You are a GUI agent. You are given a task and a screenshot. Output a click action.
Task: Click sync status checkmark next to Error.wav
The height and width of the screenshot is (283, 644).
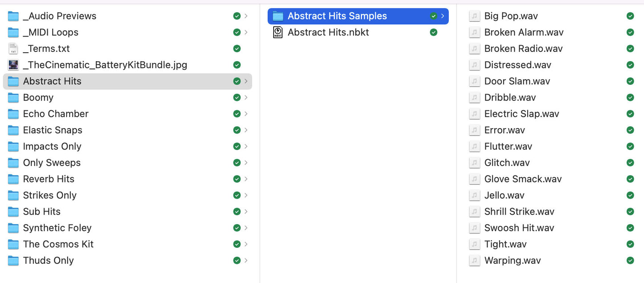point(630,130)
